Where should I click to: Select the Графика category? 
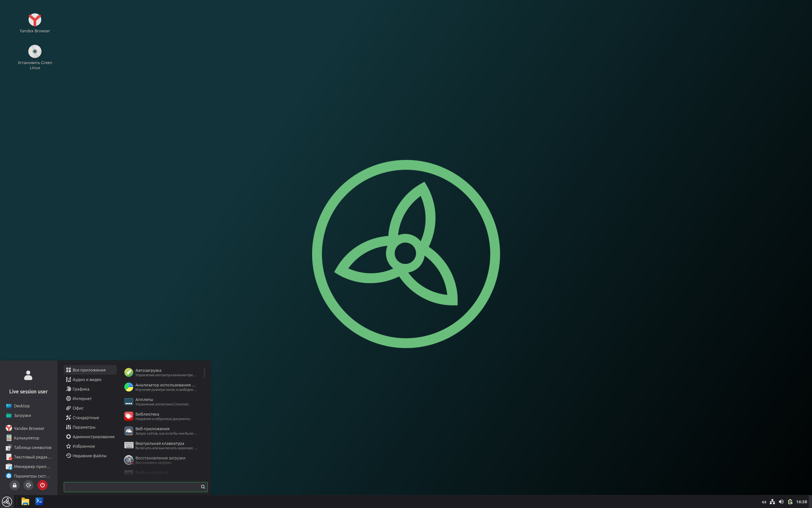tap(90, 389)
